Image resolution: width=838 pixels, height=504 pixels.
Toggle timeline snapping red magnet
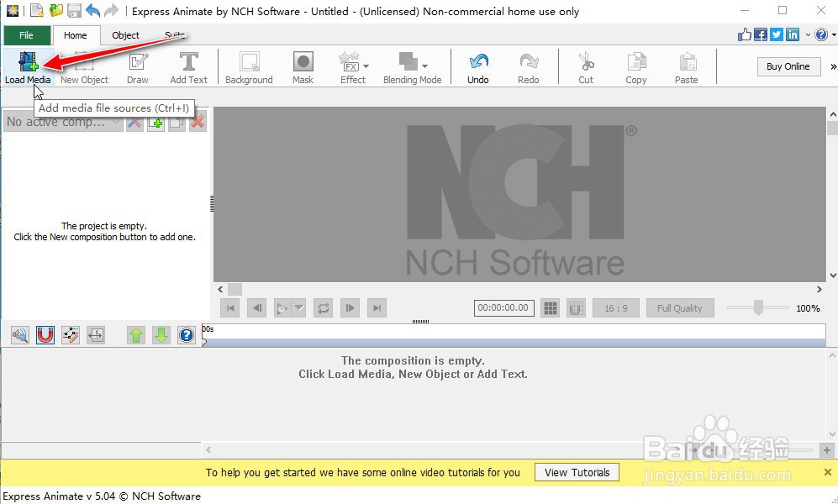tap(45, 335)
